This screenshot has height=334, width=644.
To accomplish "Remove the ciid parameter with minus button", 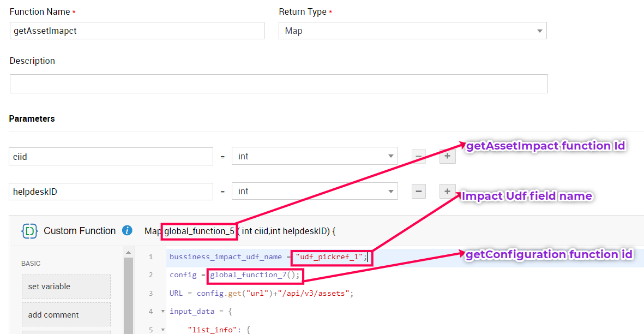I will point(418,157).
